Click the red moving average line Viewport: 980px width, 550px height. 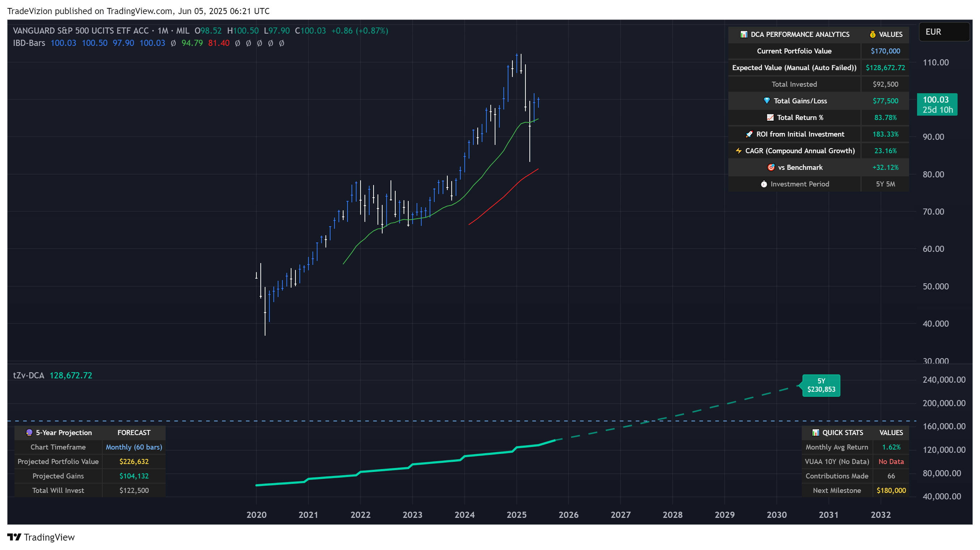click(504, 196)
